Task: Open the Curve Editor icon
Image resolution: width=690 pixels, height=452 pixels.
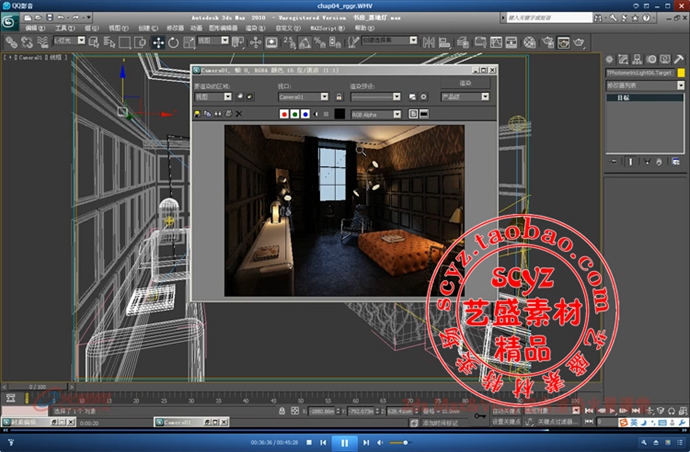Action: 496,42
